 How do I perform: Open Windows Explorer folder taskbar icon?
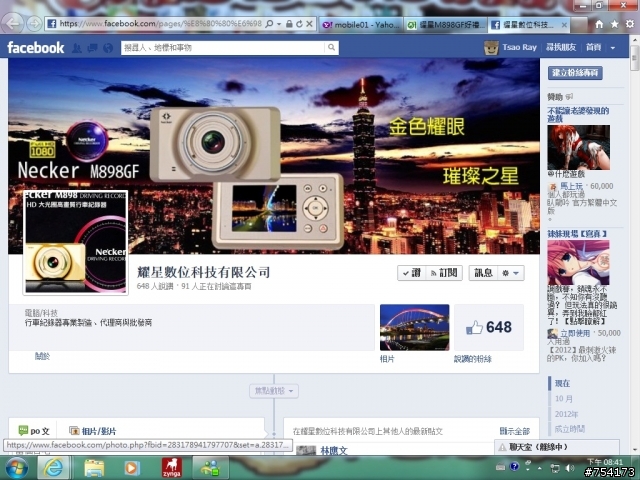(94, 468)
